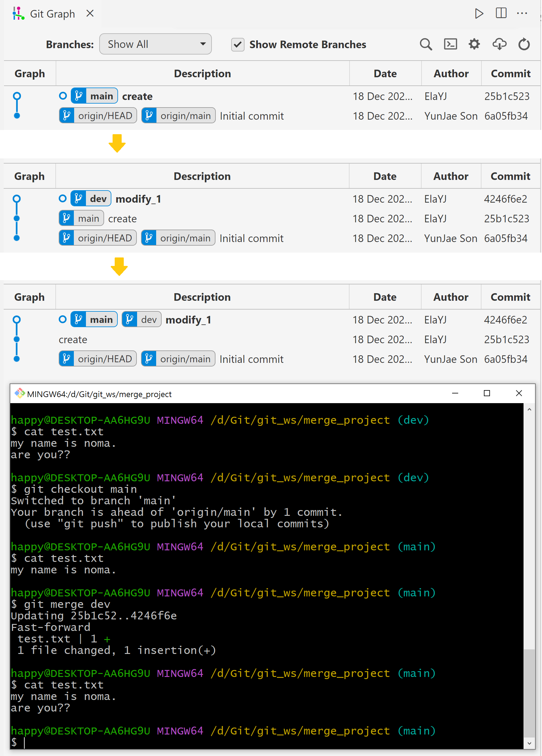Select the main branch label on create commit in first graph

pos(94,96)
